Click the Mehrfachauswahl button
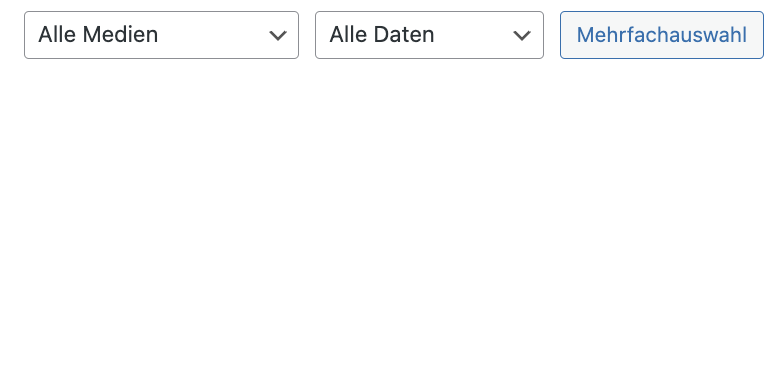 click(662, 35)
